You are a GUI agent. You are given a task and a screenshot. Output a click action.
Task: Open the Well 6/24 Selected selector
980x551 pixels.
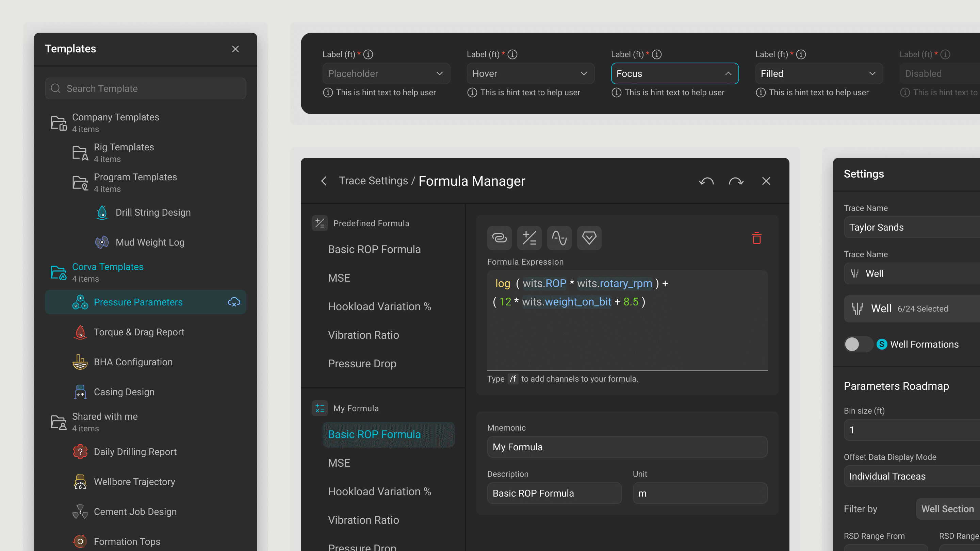[x=912, y=309]
